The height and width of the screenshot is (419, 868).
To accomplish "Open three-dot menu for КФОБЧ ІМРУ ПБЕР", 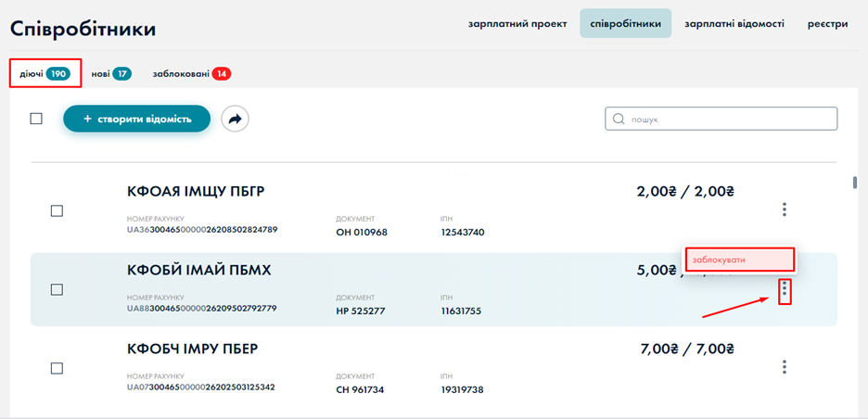I will tap(785, 367).
